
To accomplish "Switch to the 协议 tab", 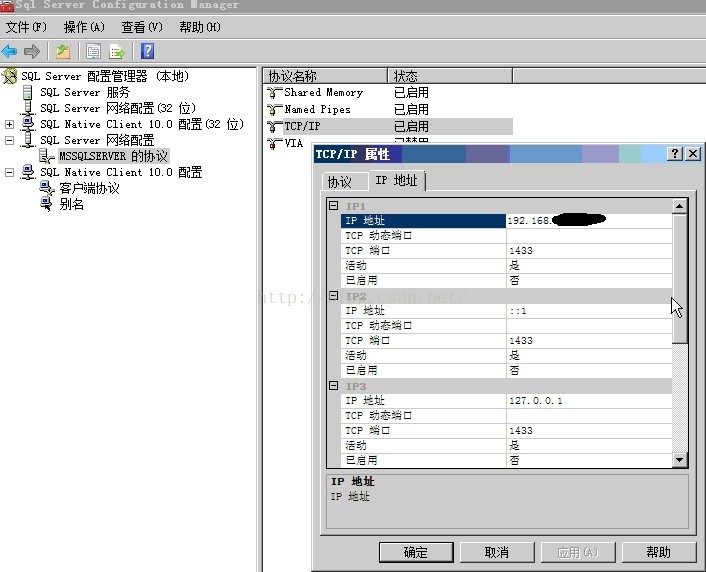I will (x=345, y=182).
